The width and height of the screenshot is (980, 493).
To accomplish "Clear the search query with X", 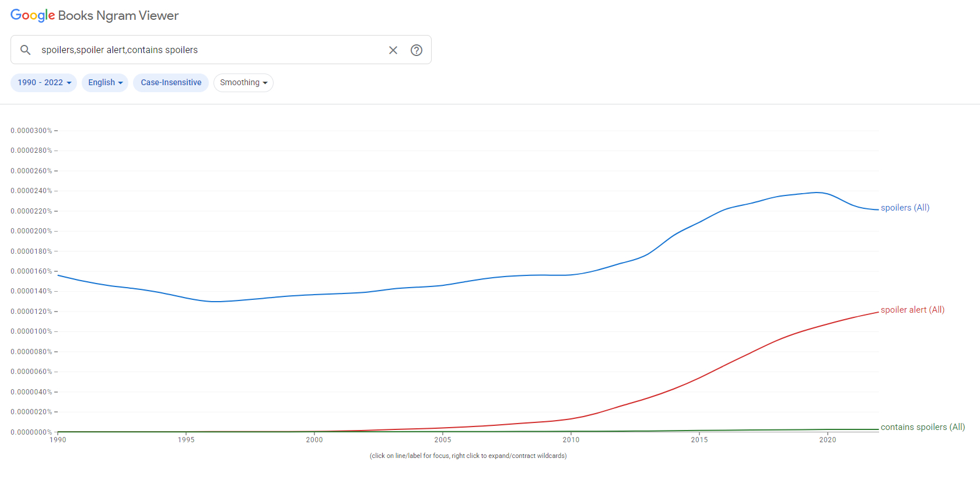I will [x=393, y=50].
